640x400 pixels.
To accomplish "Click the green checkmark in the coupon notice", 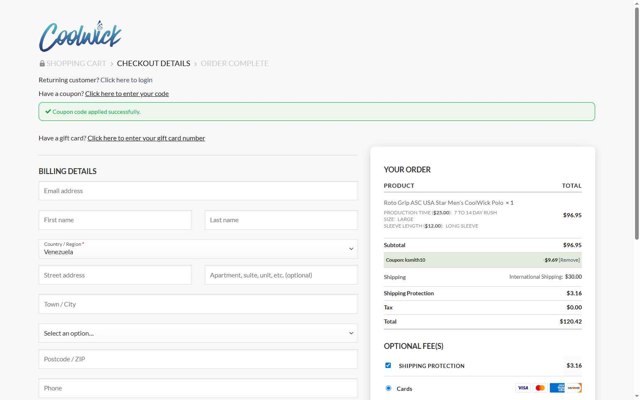I will point(48,111).
